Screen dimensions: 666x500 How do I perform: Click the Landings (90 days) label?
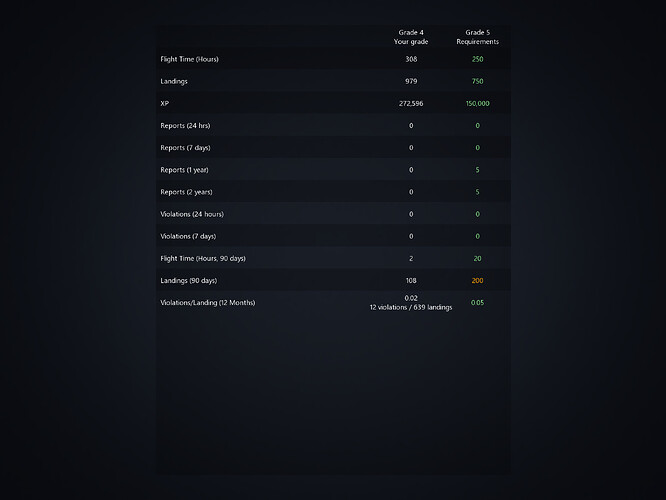(x=188, y=280)
